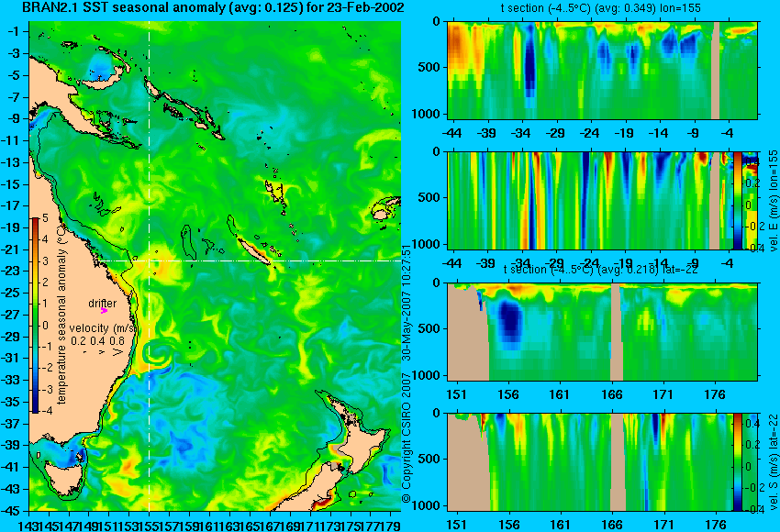780x532 pixels.
Task: Click the '1000' depth label of the bottom velocity section
Action: point(427,505)
